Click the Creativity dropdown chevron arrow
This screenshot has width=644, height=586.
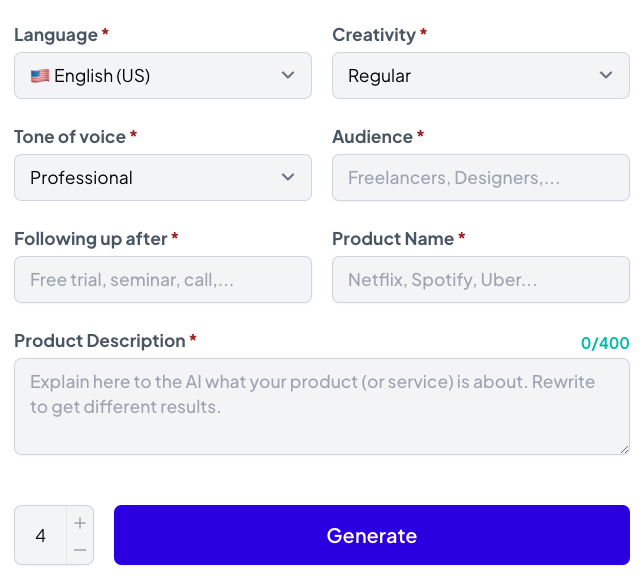(606, 76)
